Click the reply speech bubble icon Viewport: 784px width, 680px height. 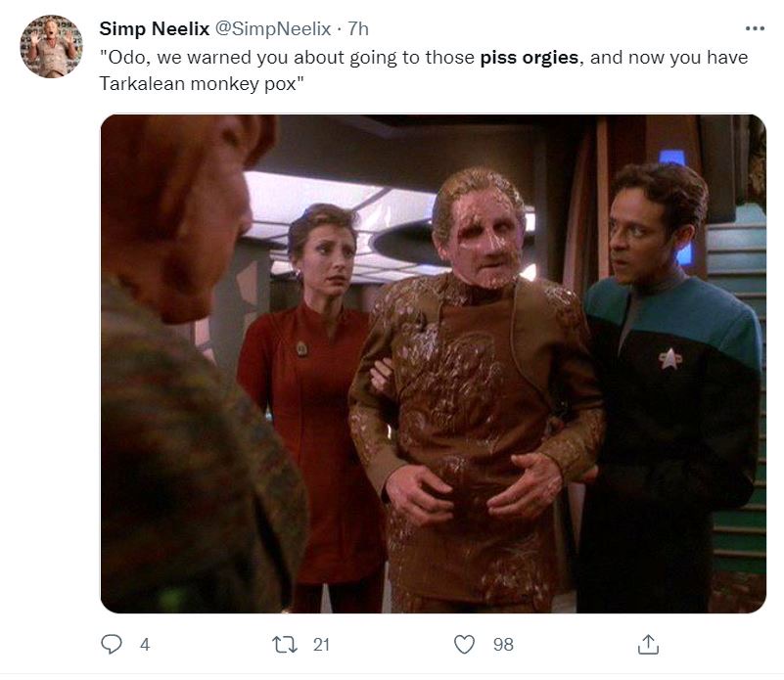coord(111,644)
